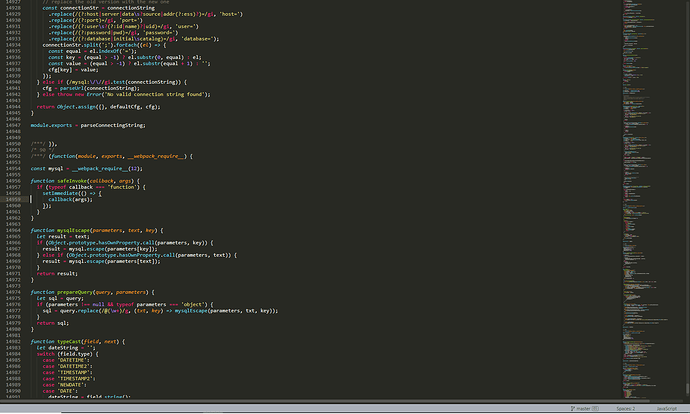Click line number 14959 in gutter

tap(13, 199)
